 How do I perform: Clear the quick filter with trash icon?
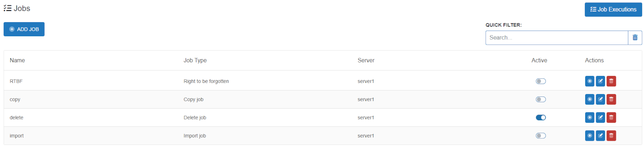(x=635, y=38)
